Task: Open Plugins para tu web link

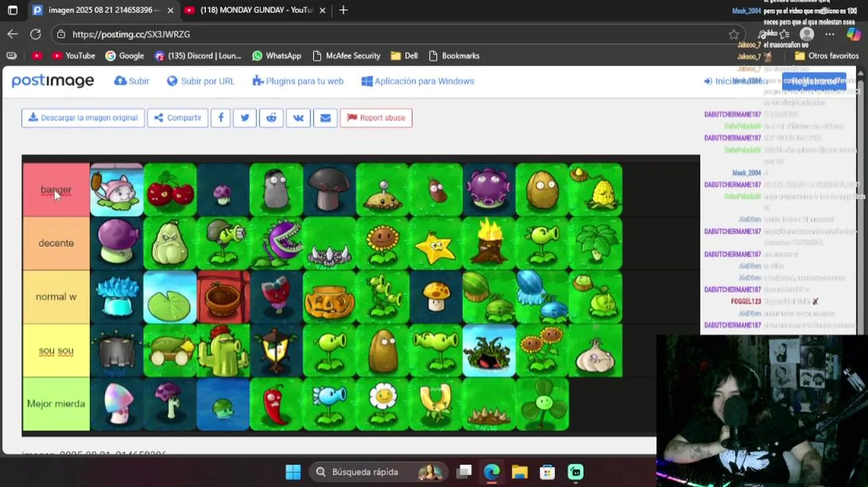Action: click(298, 81)
